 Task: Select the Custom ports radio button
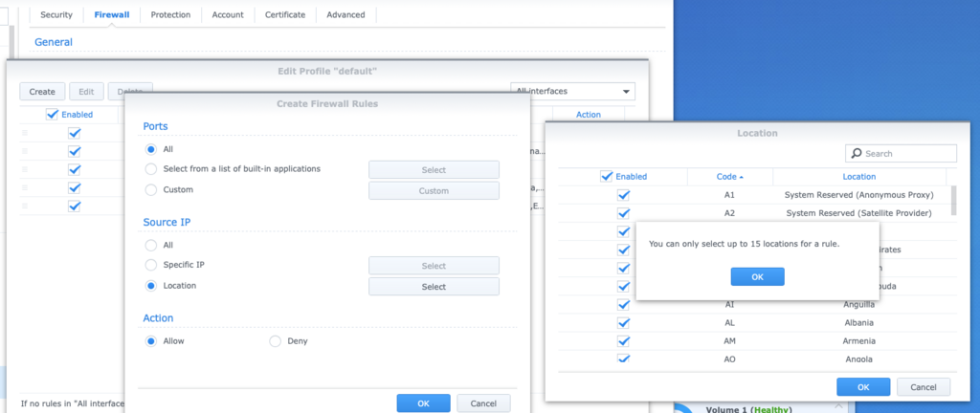click(x=150, y=189)
